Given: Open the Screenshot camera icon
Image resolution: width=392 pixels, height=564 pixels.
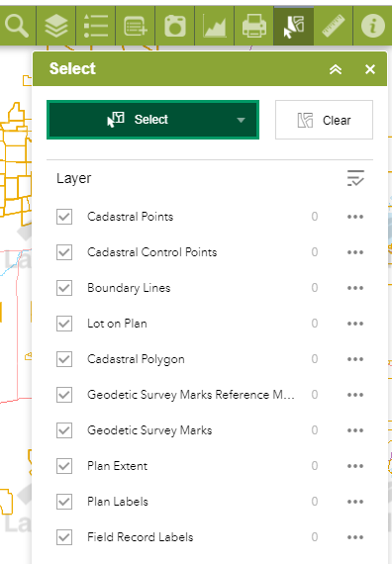Looking at the screenshot, I should click(x=175, y=26).
